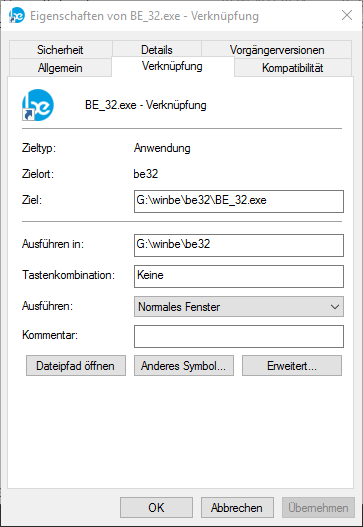
Task: Click the BE_32 shortcut icon in header
Action: [x=38, y=105]
